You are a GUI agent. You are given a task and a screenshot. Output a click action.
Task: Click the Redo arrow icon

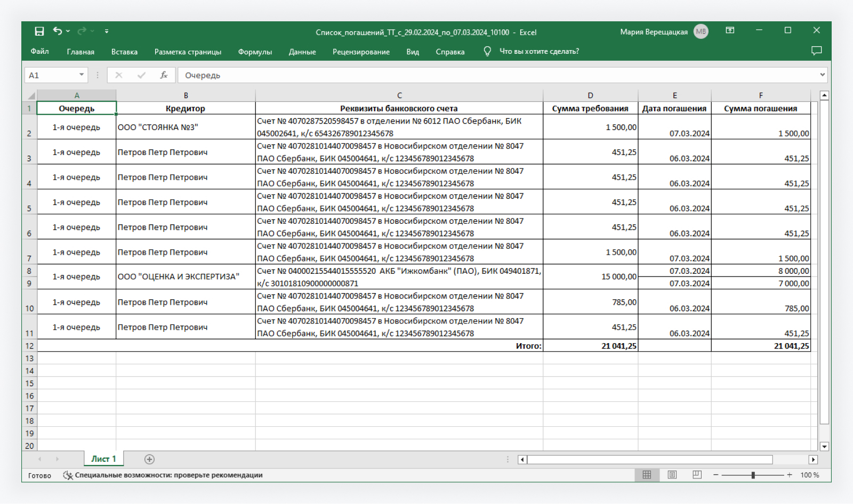(82, 31)
